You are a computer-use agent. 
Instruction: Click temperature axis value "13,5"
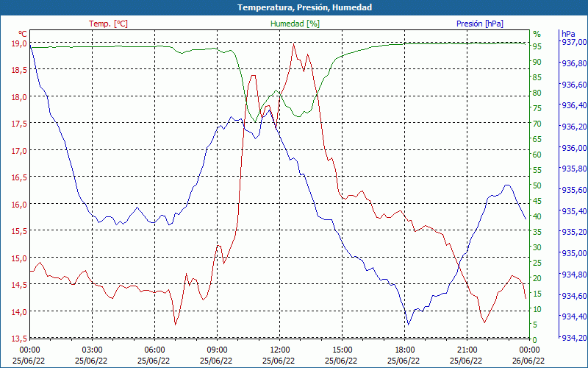coord(19,339)
